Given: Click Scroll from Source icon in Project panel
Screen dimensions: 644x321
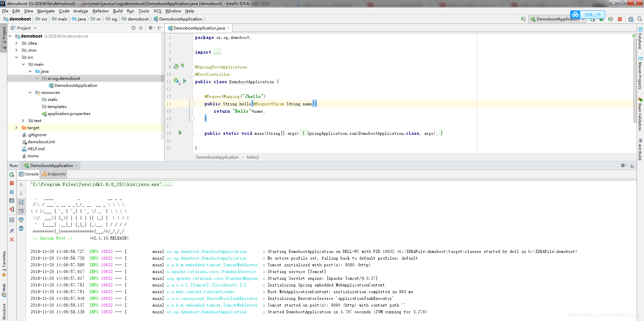Looking at the screenshot, I should coord(133,28).
